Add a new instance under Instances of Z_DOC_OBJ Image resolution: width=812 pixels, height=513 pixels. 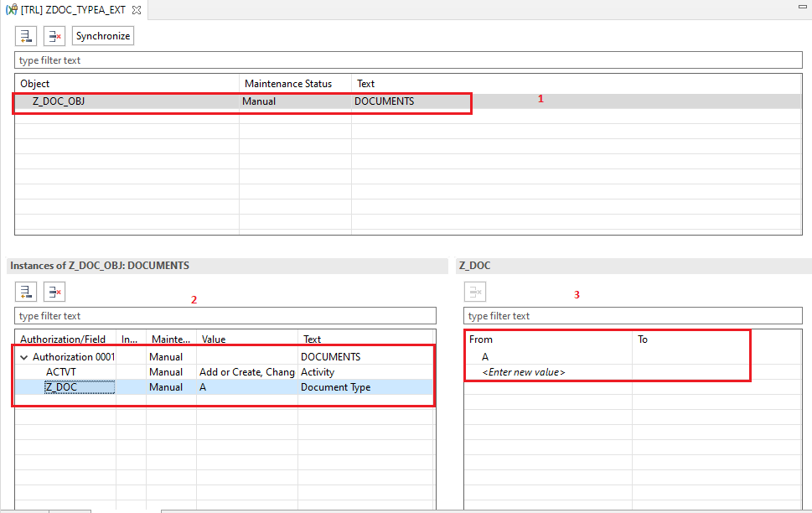point(26,292)
